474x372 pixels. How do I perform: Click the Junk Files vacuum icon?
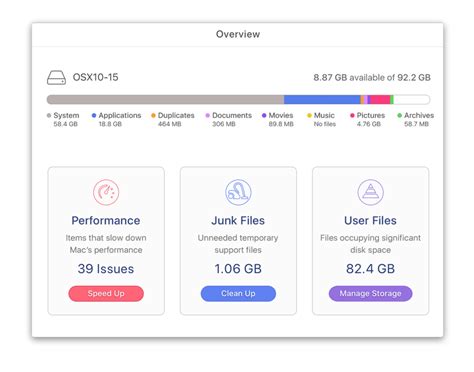[238, 192]
